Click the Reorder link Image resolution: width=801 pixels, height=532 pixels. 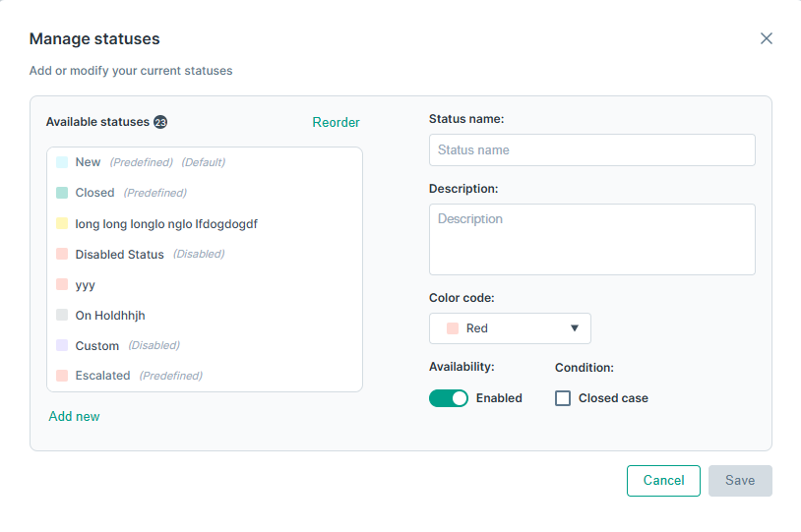pos(337,123)
